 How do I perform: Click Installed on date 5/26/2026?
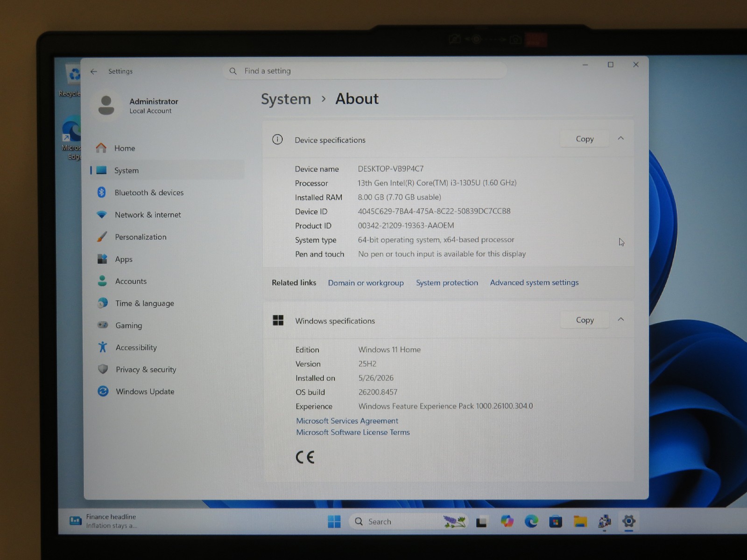click(x=376, y=378)
